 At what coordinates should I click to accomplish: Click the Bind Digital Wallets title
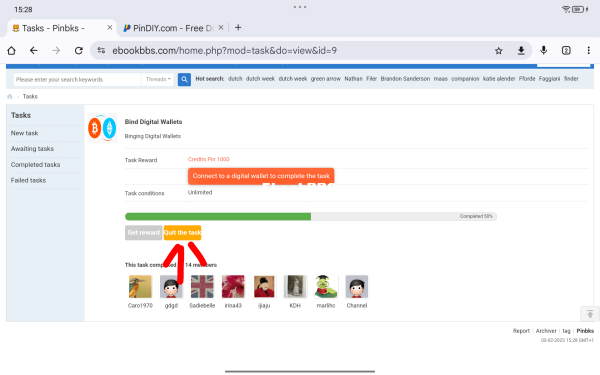(x=153, y=122)
